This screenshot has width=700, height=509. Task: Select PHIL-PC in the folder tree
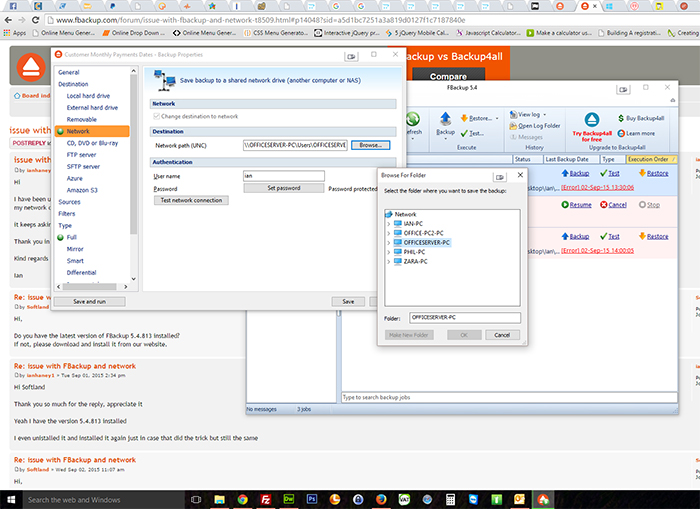[x=414, y=252]
